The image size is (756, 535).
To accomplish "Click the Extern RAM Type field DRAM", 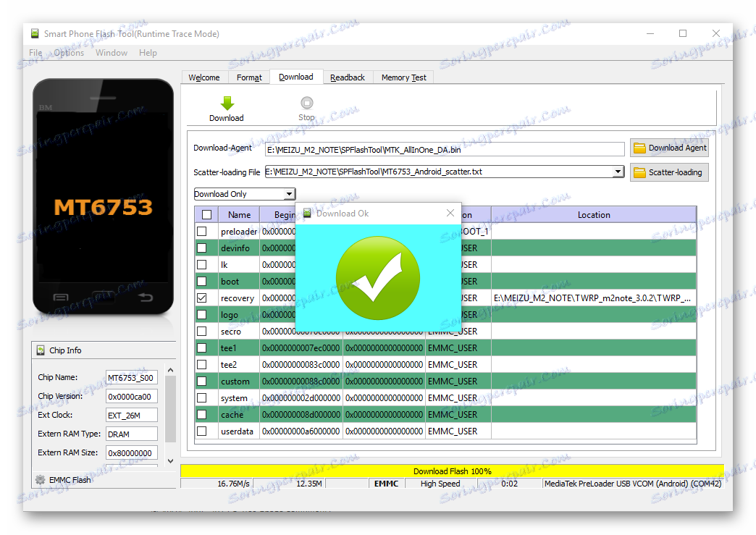I will tap(131, 434).
